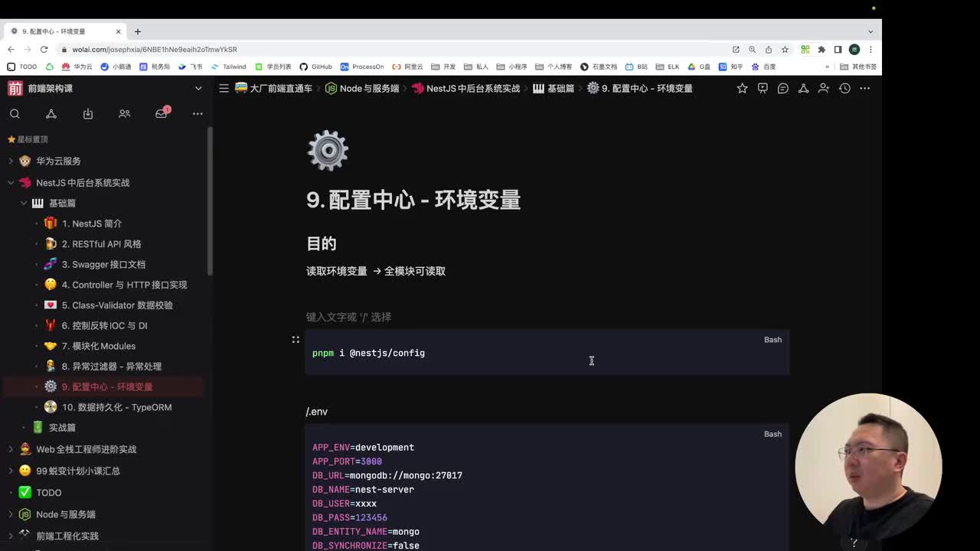Open the inbox with notification badge
This screenshot has height=551, width=980.
pyautogui.click(x=162, y=113)
